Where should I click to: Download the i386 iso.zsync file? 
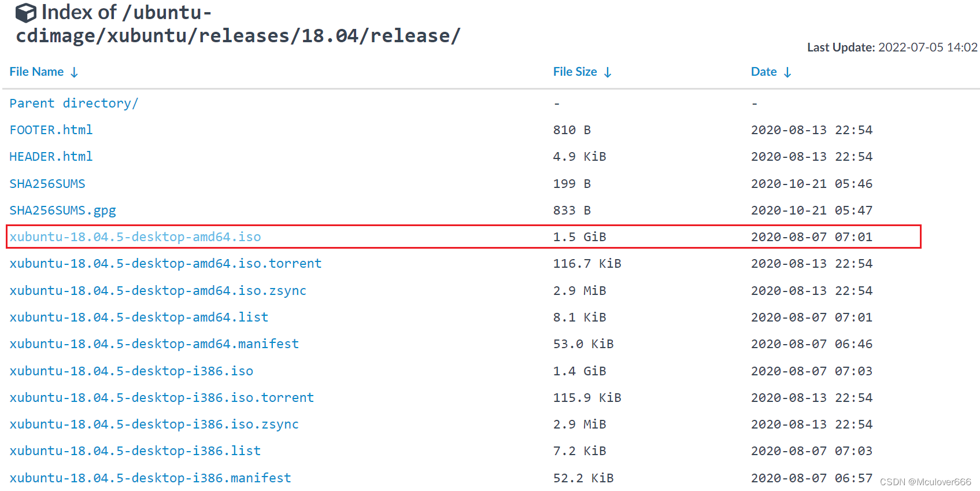click(x=154, y=424)
